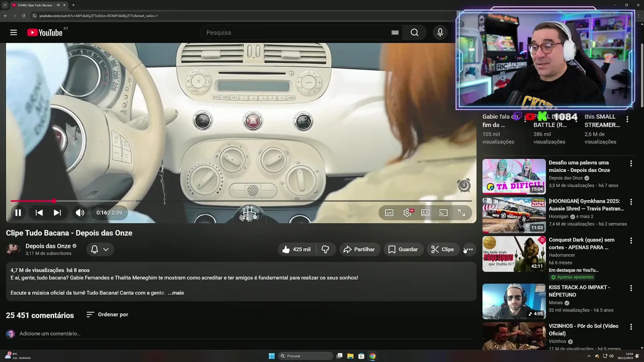Click the clock watermark on the video
Image resolution: width=644 pixels, height=362 pixels.
pos(464,186)
